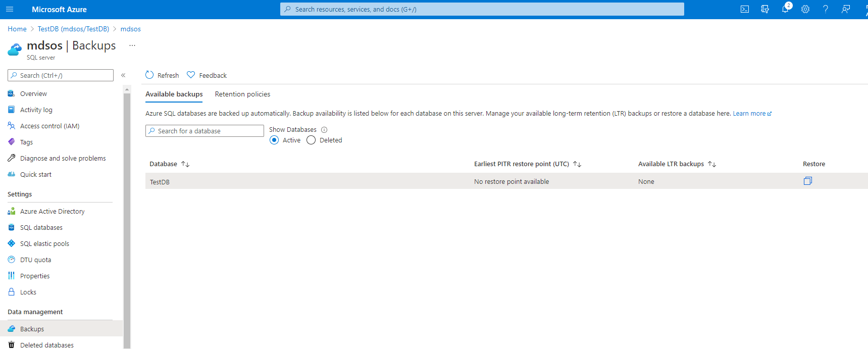
Task: Open Cloud Shell from top bar
Action: tap(745, 9)
